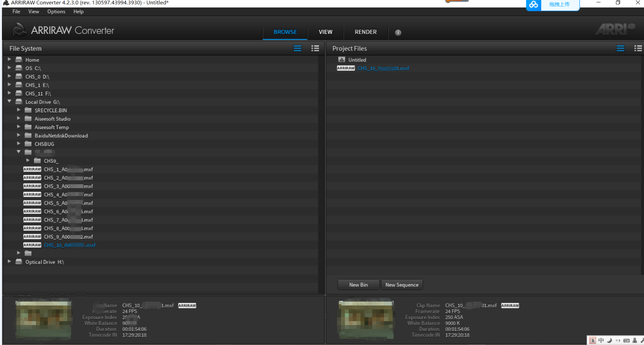Switch File System panel to detail view

[x=315, y=49]
